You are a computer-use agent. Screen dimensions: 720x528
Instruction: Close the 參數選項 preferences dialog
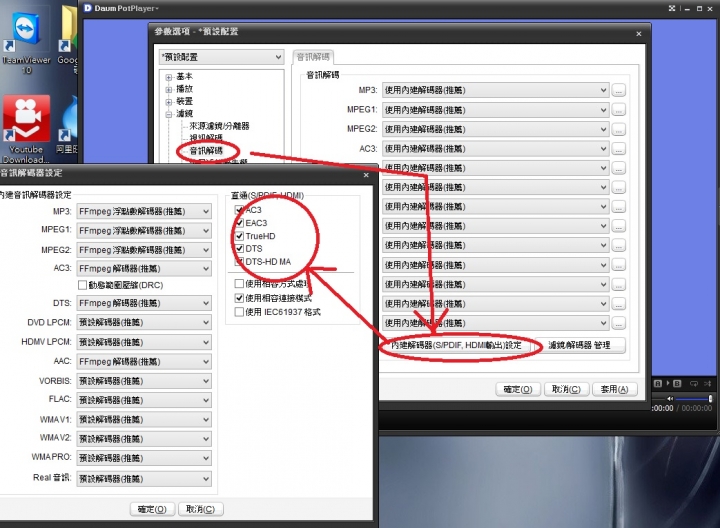pyautogui.click(x=639, y=34)
